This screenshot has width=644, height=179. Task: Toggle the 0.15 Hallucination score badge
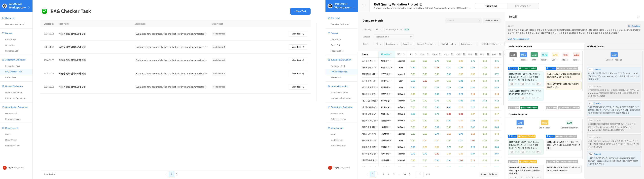point(576,55)
